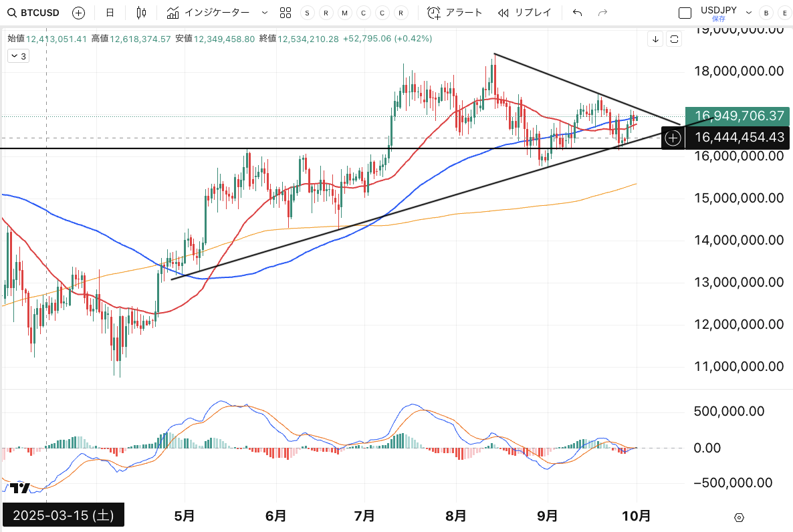The image size is (793, 532).
Task: Click the TradingView logo on chart
Action: (19, 488)
